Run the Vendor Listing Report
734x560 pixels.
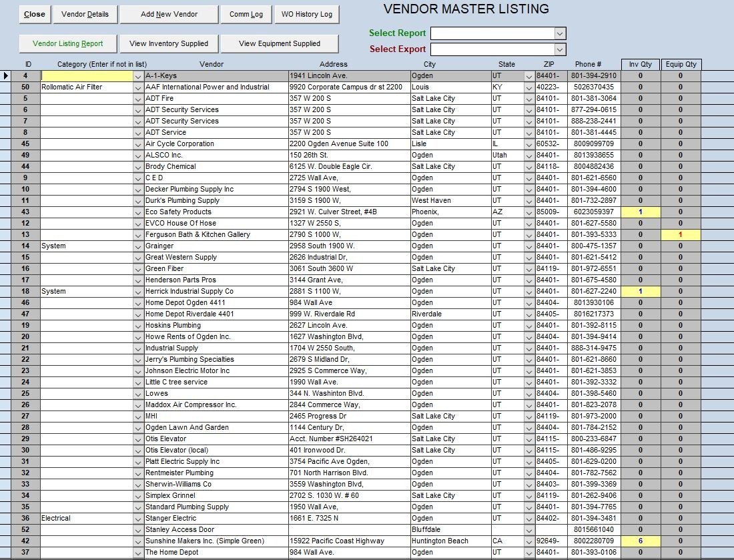click(x=67, y=43)
